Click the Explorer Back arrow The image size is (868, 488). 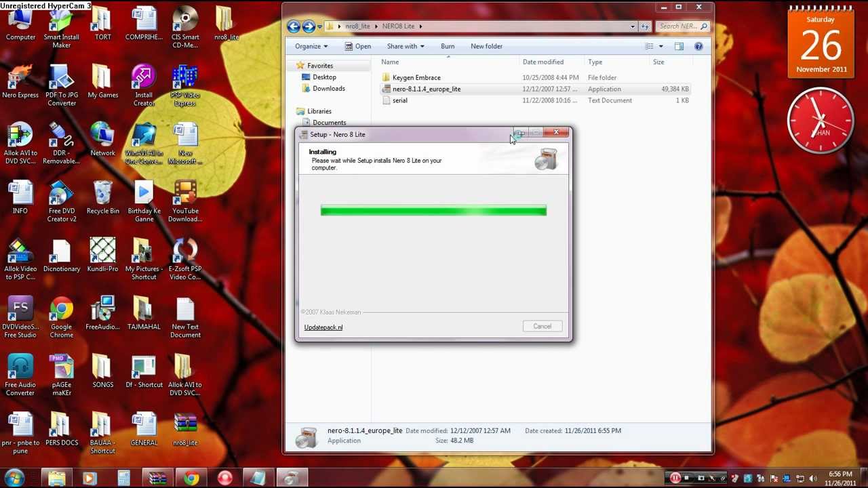[294, 26]
